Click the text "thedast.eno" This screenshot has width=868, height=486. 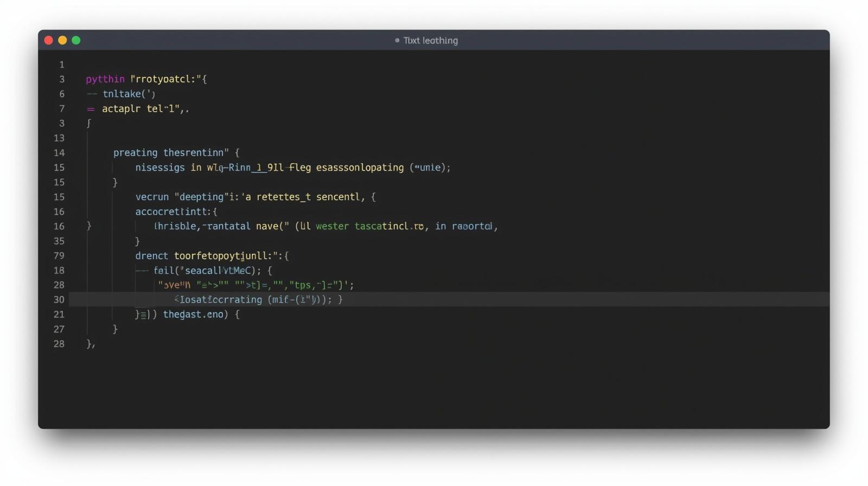[x=193, y=314]
